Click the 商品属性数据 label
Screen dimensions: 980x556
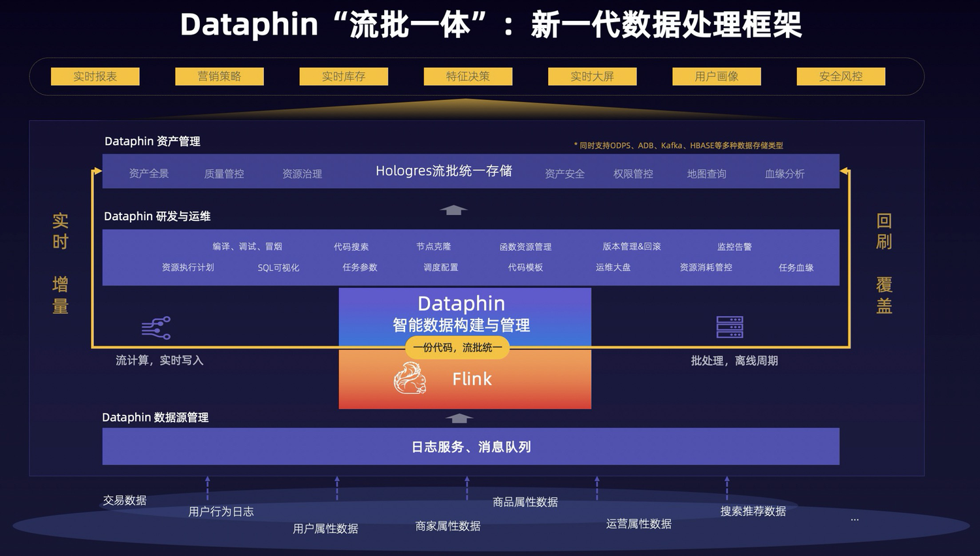click(x=525, y=502)
